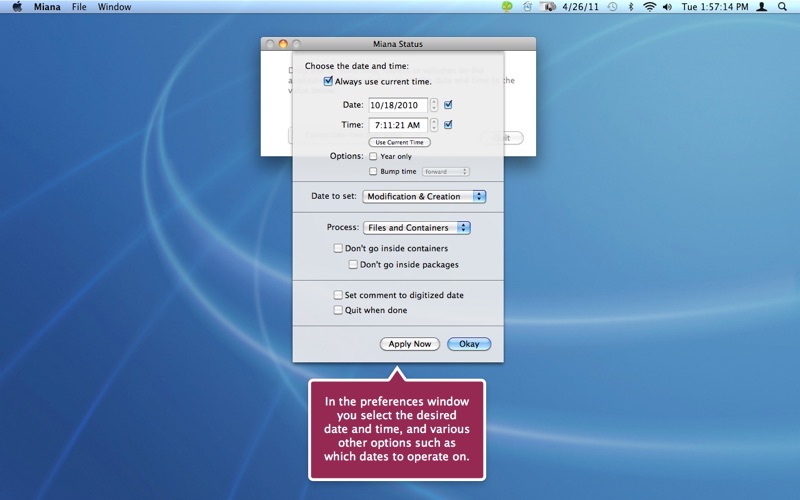Click the Date field showing 10/18/2010
Image resolution: width=800 pixels, height=500 pixels.
coord(398,105)
